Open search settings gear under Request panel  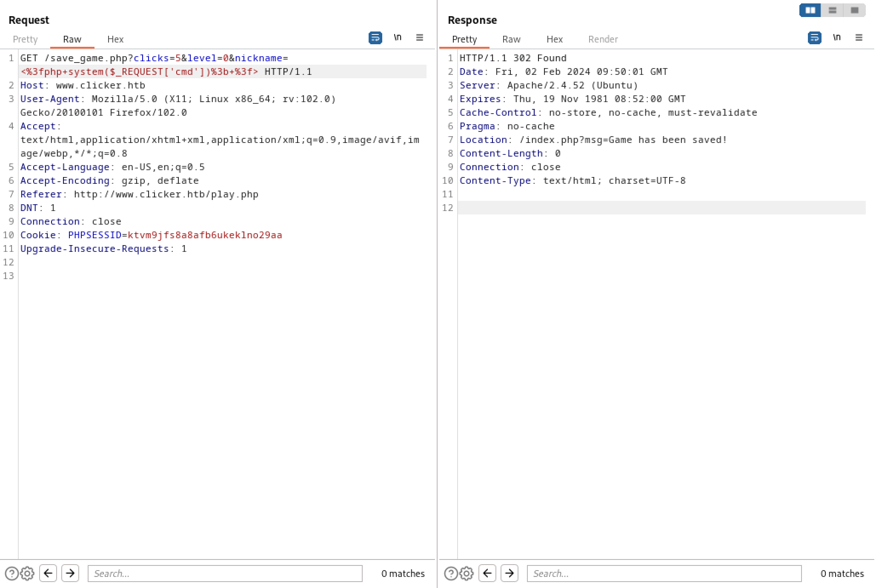point(27,574)
